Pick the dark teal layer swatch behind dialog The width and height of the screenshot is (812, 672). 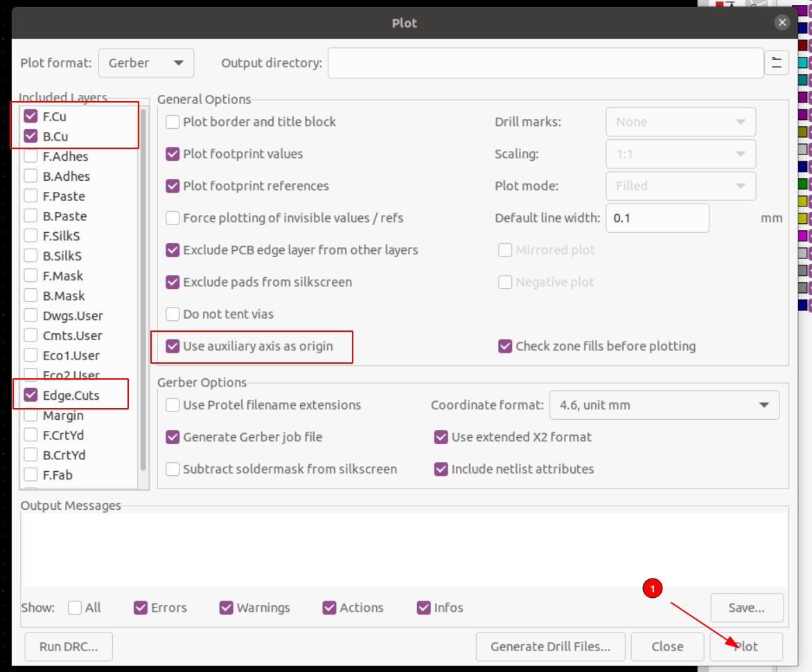tap(803, 80)
